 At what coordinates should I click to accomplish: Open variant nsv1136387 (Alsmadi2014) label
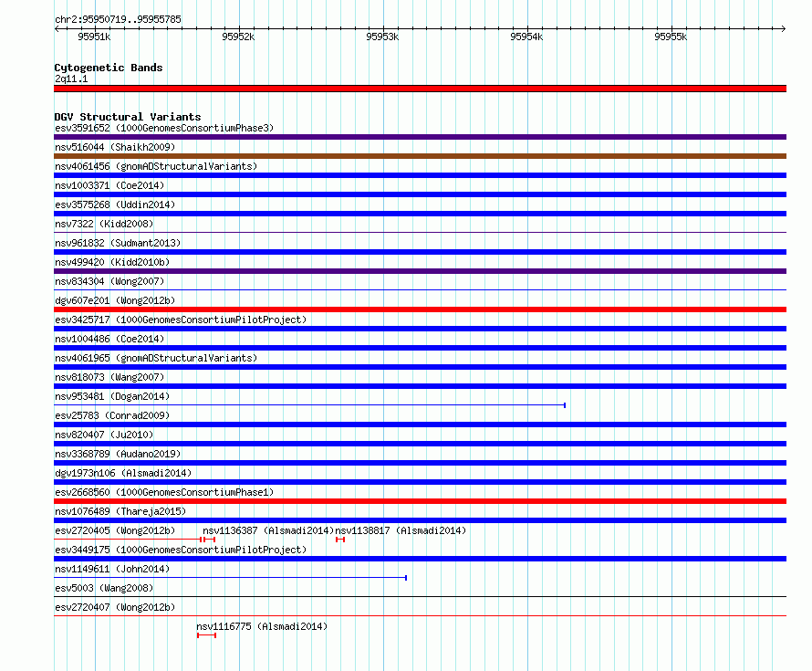pos(268,530)
